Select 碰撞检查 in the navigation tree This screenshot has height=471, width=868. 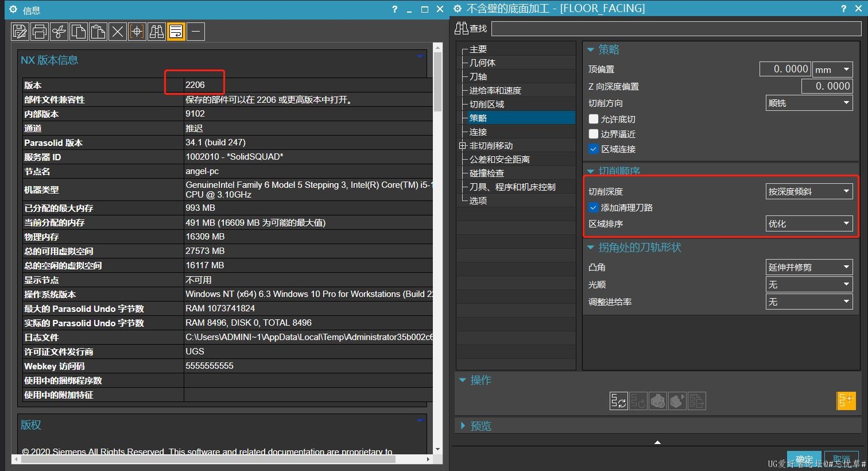pyautogui.click(x=487, y=173)
